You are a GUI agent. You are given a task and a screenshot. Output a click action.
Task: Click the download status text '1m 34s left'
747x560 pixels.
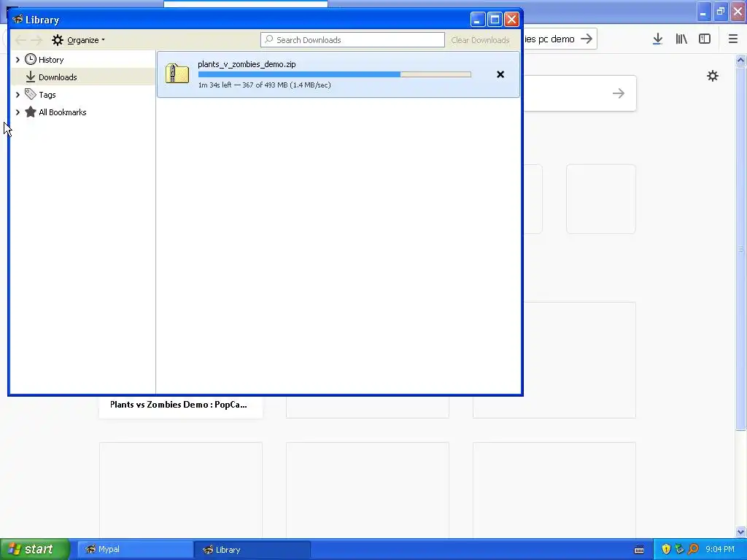tap(215, 85)
